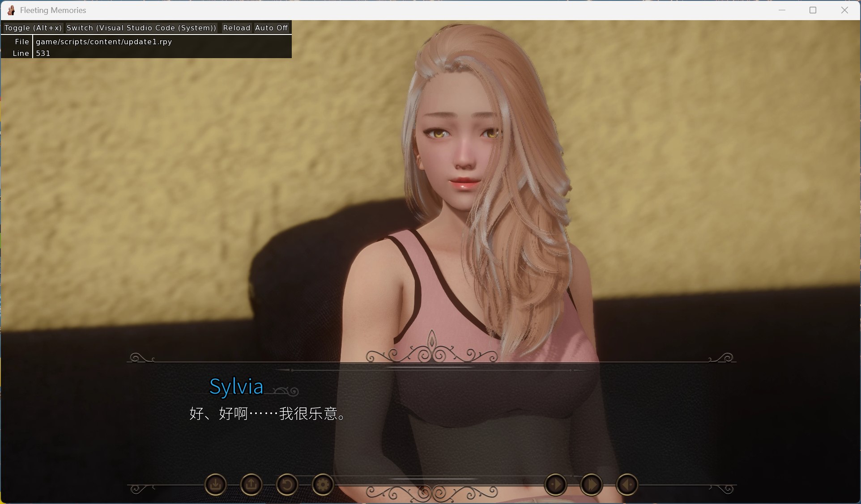This screenshot has width=861, height=504.
Task: Click the save game icon
Action: pos(215,484)
